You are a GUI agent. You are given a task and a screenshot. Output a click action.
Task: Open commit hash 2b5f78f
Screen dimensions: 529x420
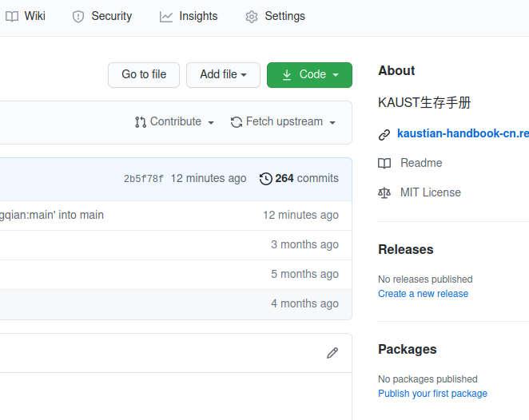click(144, 179)
